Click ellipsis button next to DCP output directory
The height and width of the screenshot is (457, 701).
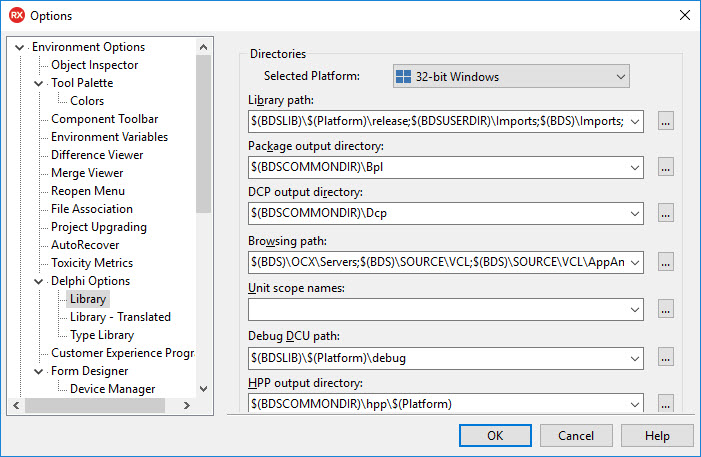(x=665, y=213)
